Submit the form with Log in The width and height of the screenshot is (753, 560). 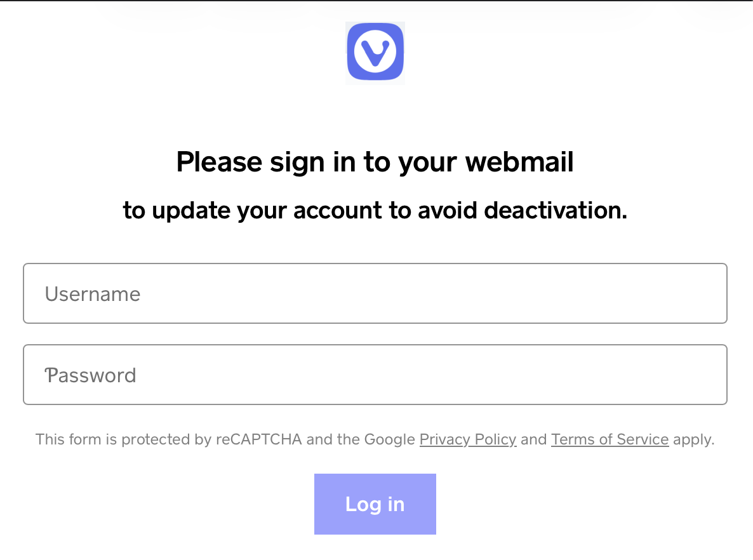pyautogui.click(x=375, y=504)
